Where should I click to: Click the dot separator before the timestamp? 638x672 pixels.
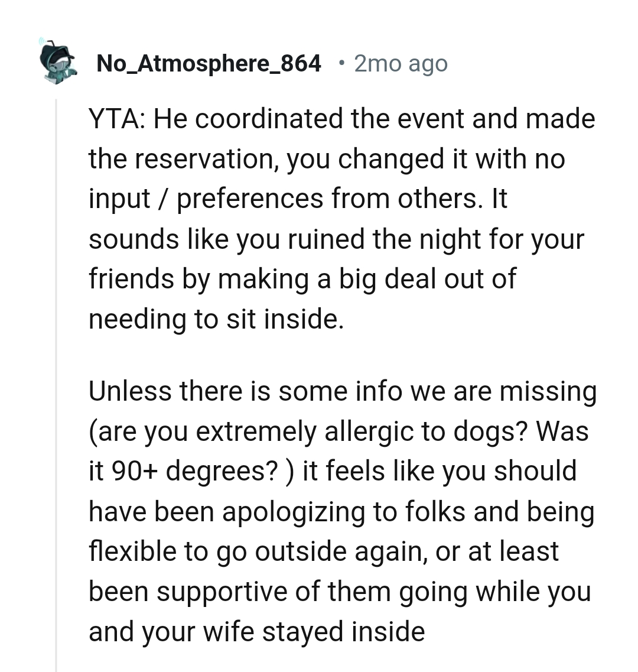[x=341, y=63]
